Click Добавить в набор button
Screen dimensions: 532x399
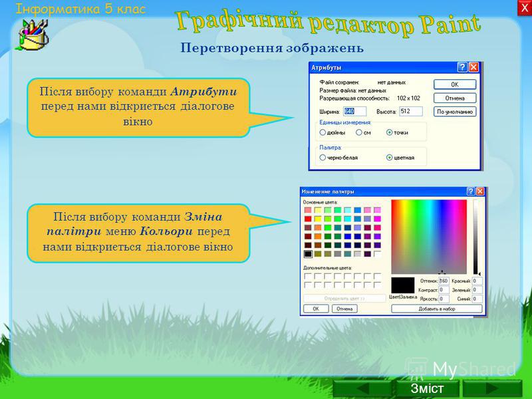pyautogui.click(x=437, y=309)
